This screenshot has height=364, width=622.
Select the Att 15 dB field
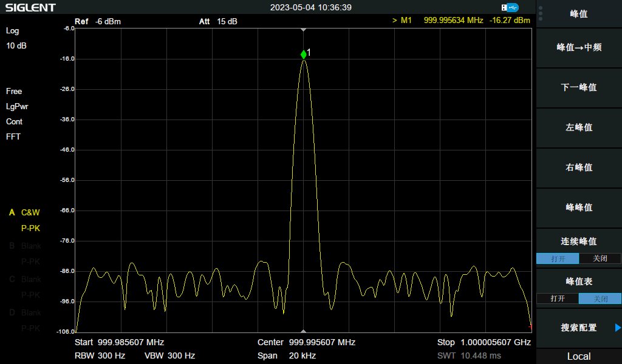[218, 21]
